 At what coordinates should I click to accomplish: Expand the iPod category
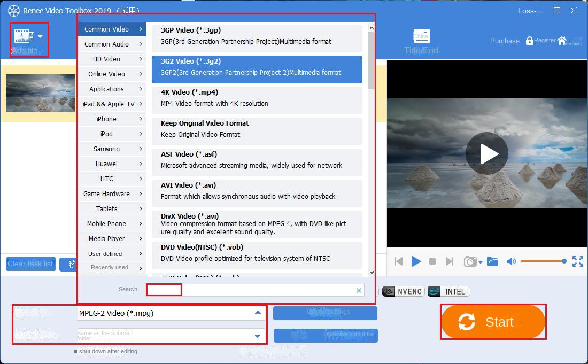click(112, 134)
